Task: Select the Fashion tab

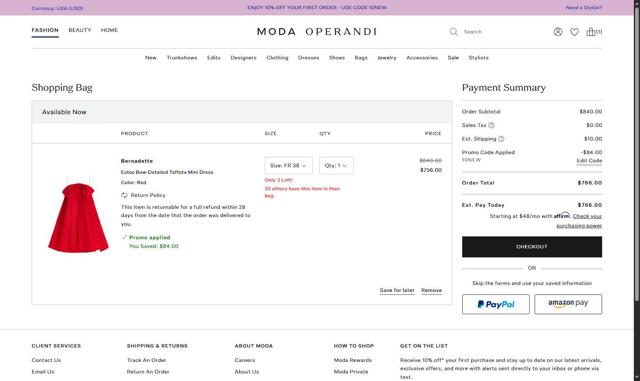Action: click(45, 30)
